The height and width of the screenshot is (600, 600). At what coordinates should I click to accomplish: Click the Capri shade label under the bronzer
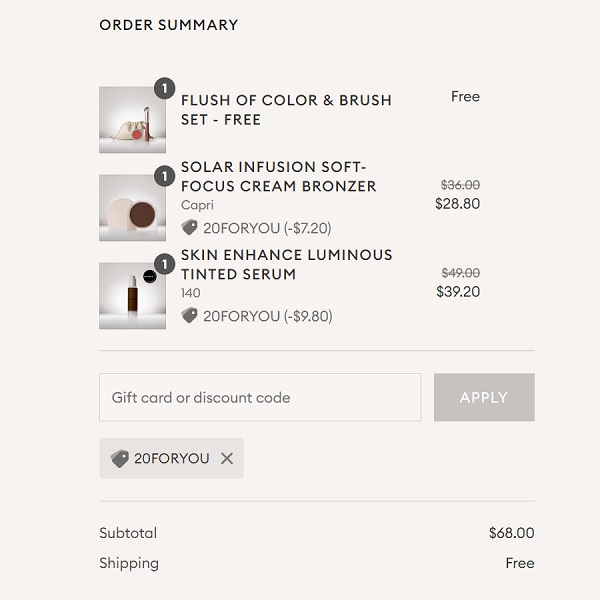click(197, 206)
